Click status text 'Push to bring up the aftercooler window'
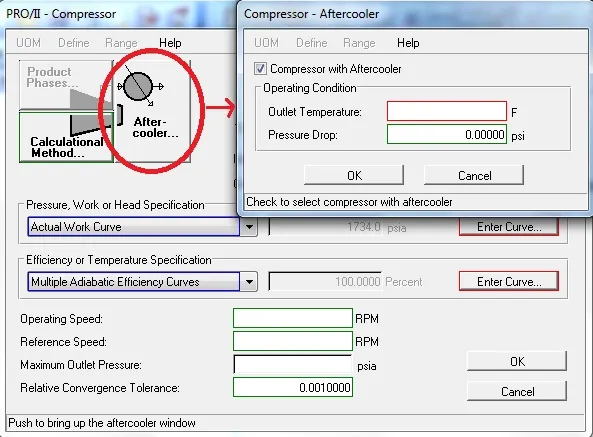This screenshot has height=437, width=593. (x=102, y=423)
